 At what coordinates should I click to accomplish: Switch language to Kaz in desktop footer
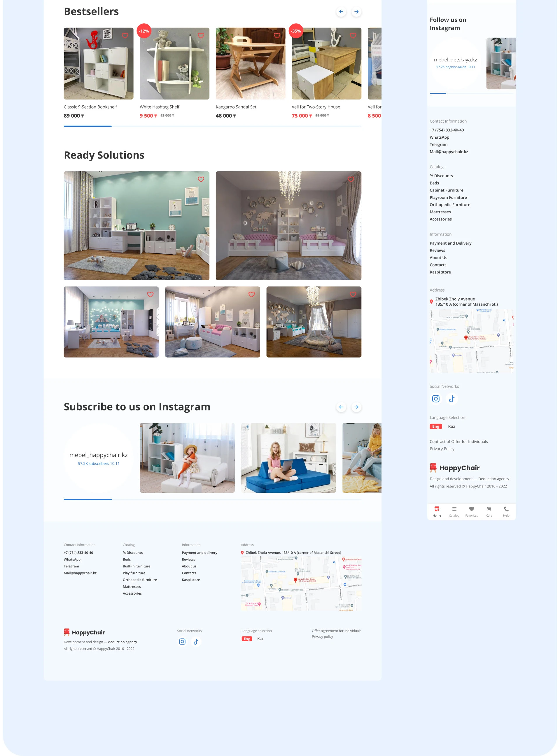(x=260, y=639)
